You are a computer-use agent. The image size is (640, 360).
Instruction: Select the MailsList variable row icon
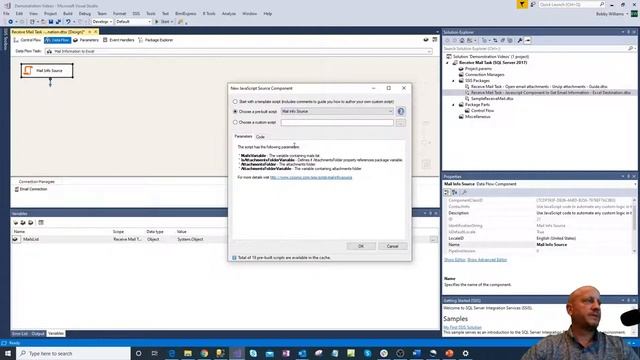tap(16, 239)
